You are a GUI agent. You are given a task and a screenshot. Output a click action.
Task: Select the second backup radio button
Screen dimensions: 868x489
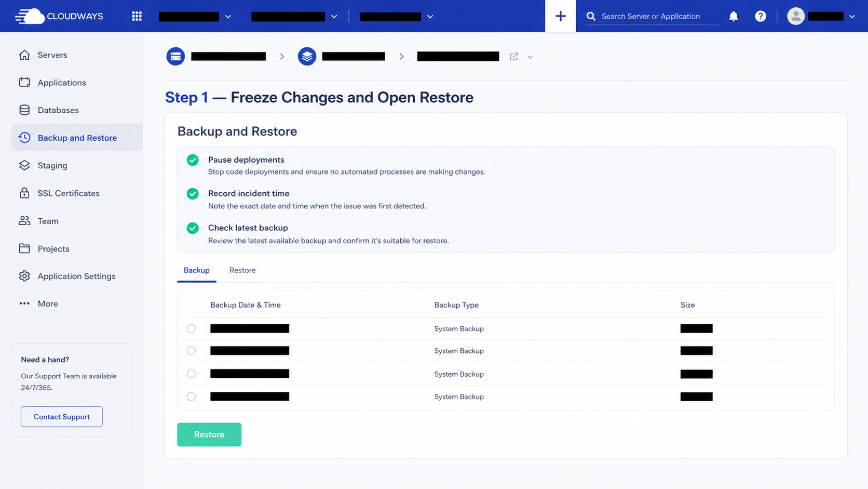[191, 351]
